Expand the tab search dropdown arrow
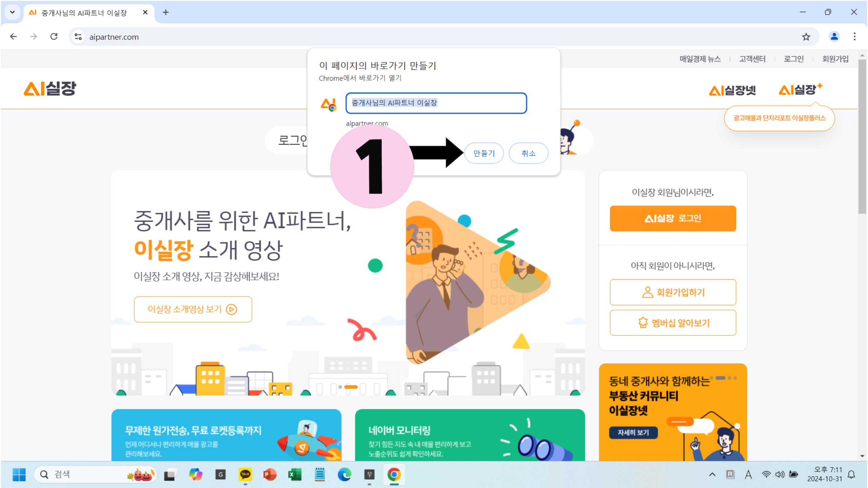This screenshot has width=868, height=488. [12, 13]
